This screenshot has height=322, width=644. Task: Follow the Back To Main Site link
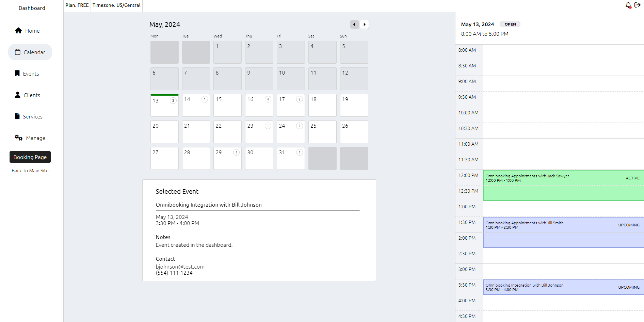30,171
